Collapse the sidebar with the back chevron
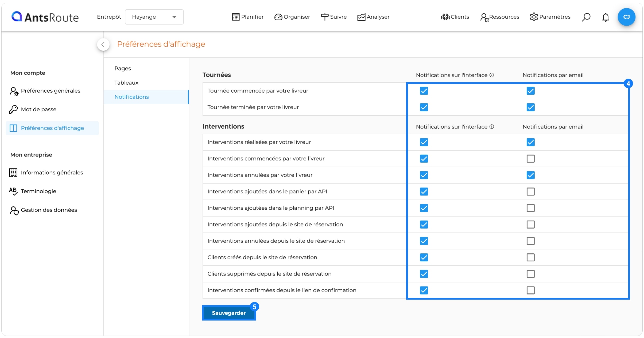 coord(103,45)
